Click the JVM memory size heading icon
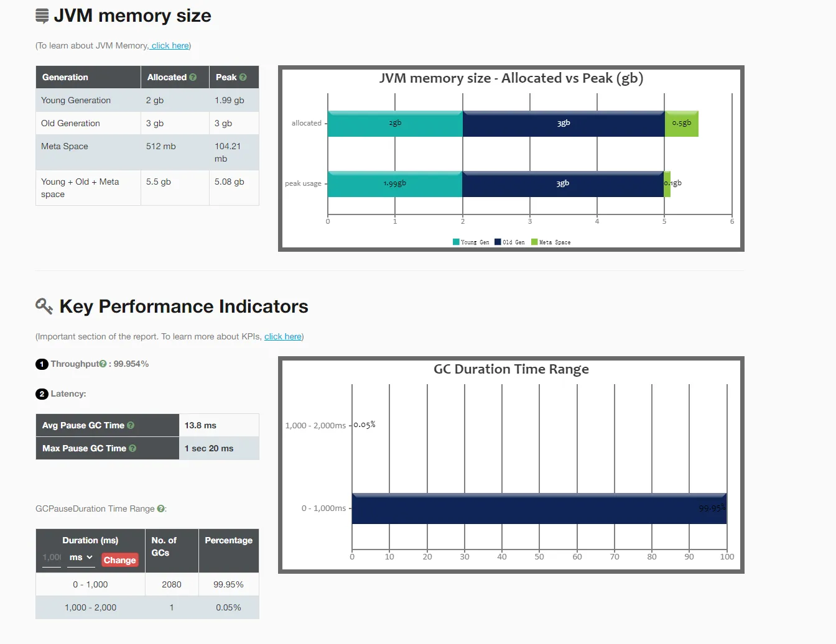This screenshot has width=836, height=644. click(42, 16)
